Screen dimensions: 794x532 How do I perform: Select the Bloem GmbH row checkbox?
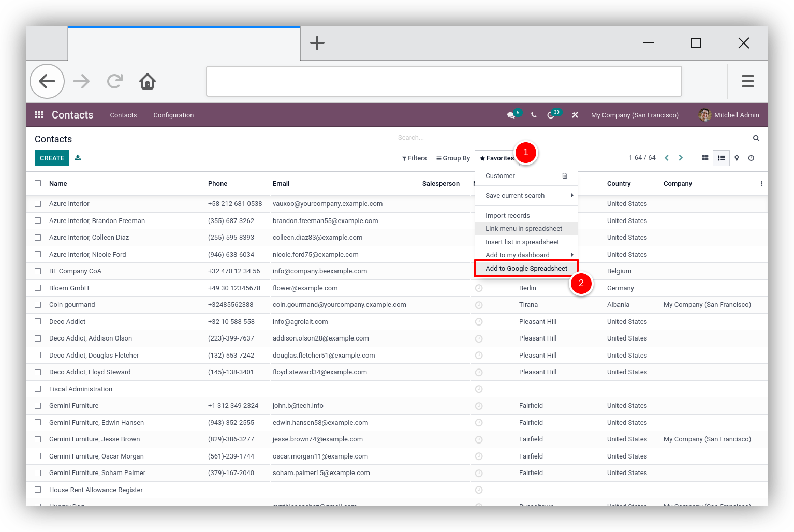pyautogui.click(x=38, y=288)
